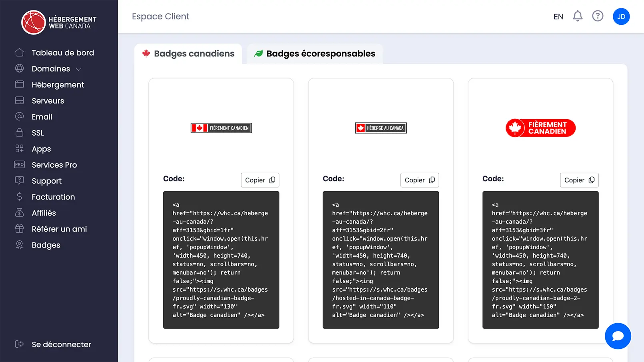This screenshot has width=644, height=362.
Task: Open Référer un ami
Action: pyautogui.click(x=59, y=228)
